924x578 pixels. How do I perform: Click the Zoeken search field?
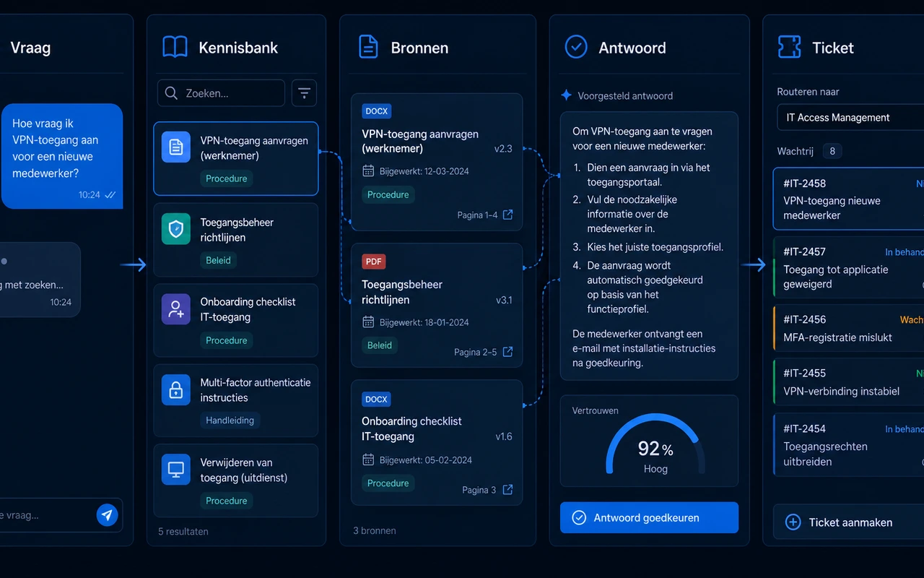(x=221, y=93)
